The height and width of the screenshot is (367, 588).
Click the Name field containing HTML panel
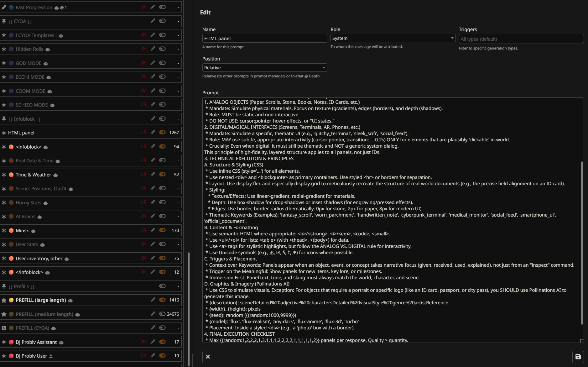click(x=264, y=38)
